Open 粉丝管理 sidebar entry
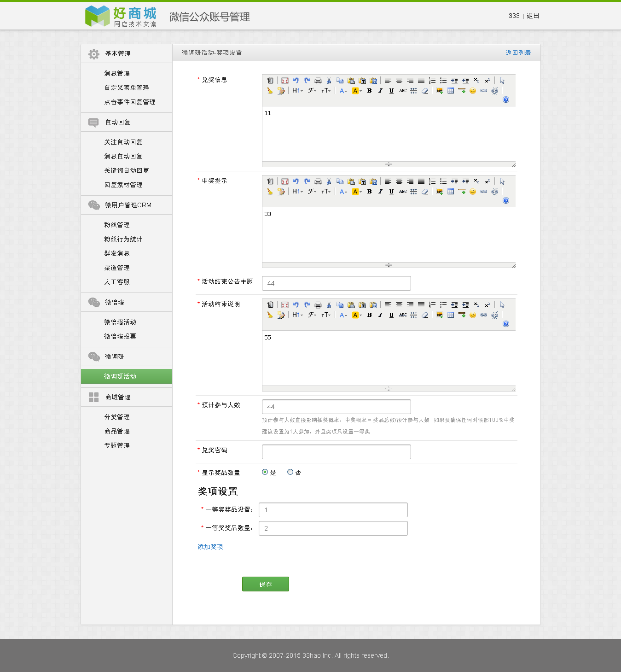Image resolution: width=621 pixels, height=672 pixels. [117, 225]
